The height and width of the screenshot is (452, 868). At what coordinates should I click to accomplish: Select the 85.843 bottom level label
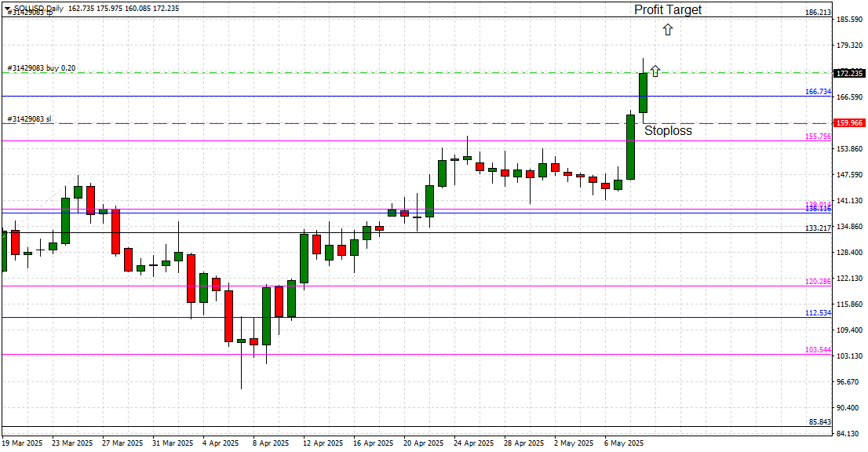click(819, 422)
